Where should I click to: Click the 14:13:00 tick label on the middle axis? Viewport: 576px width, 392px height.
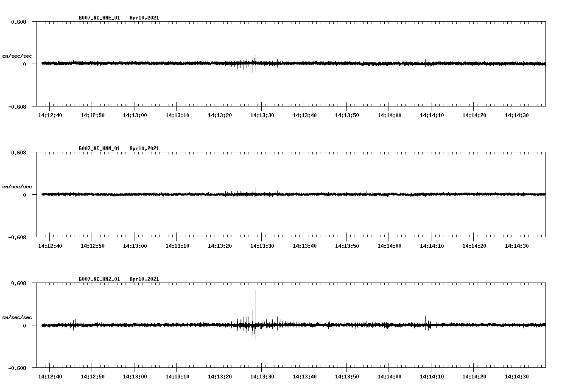point(135,246)
